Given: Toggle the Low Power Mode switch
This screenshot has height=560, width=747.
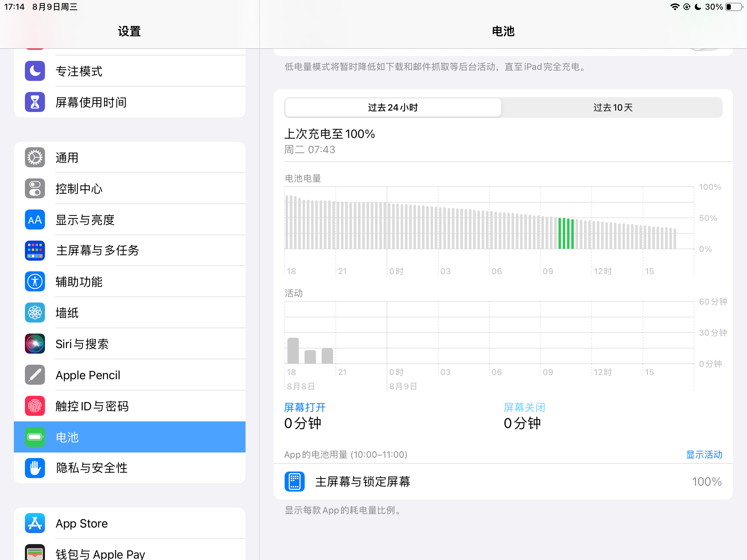Looking at the screenshot, I should 704,50.
